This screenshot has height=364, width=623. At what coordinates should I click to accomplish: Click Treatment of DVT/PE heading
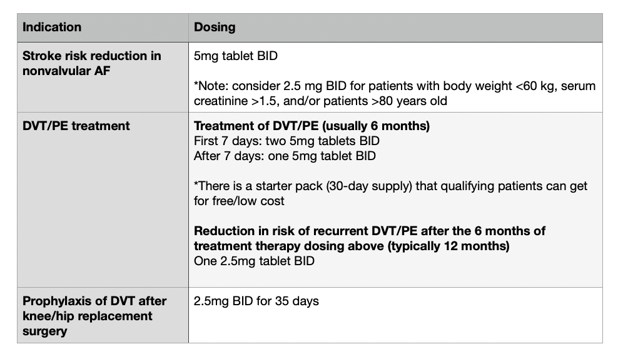(x=311, y=126)
